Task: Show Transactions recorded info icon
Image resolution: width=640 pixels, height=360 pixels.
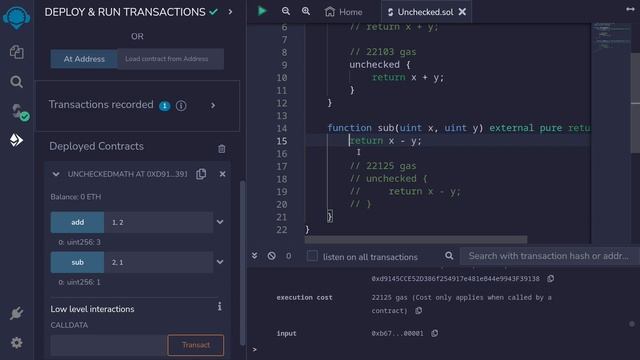Action: pyautogui.click(x=181, y=106)
